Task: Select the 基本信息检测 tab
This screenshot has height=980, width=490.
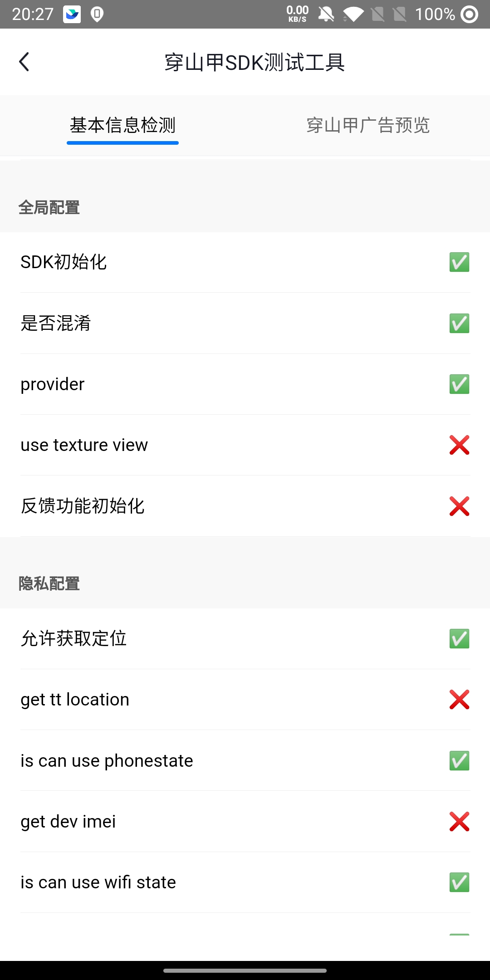Action: pos(122,125)
